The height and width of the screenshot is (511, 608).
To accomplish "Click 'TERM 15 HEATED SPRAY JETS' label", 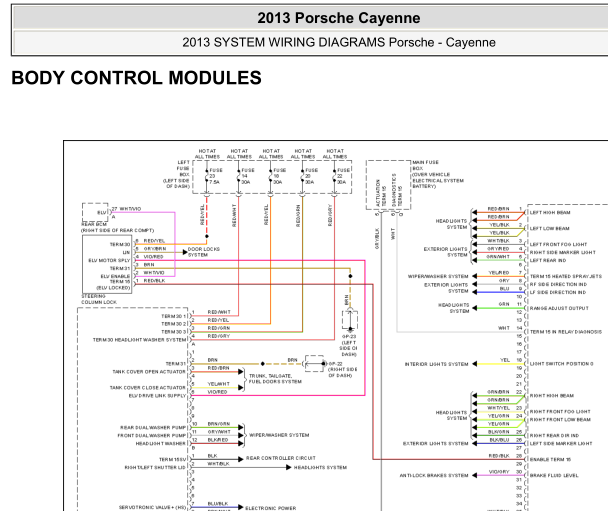I will [566, 276].
